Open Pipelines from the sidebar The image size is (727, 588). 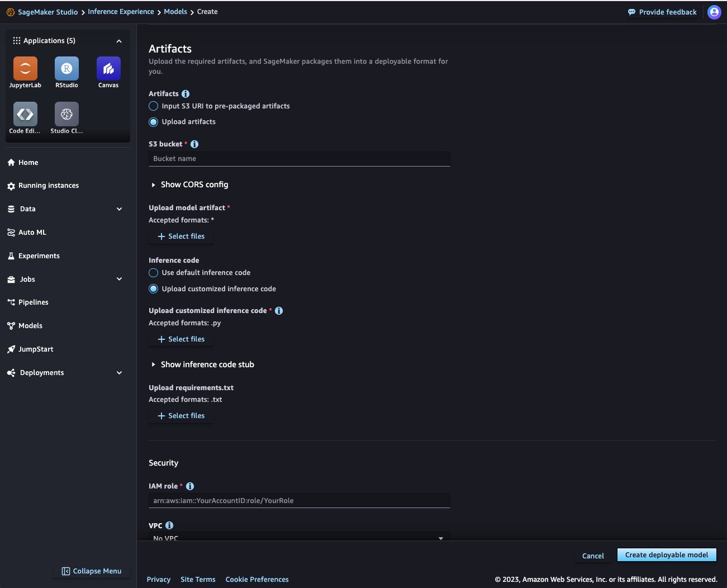[28, 302]
